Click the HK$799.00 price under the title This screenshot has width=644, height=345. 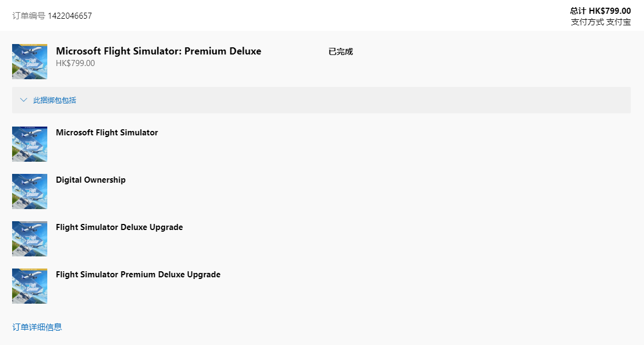tap(75, 63)
